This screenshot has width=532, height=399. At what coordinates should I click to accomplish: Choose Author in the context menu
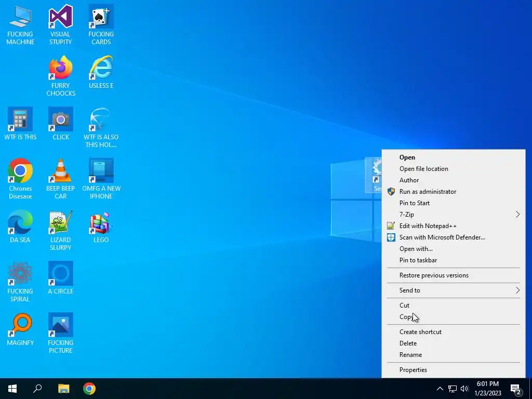point(453,180)
